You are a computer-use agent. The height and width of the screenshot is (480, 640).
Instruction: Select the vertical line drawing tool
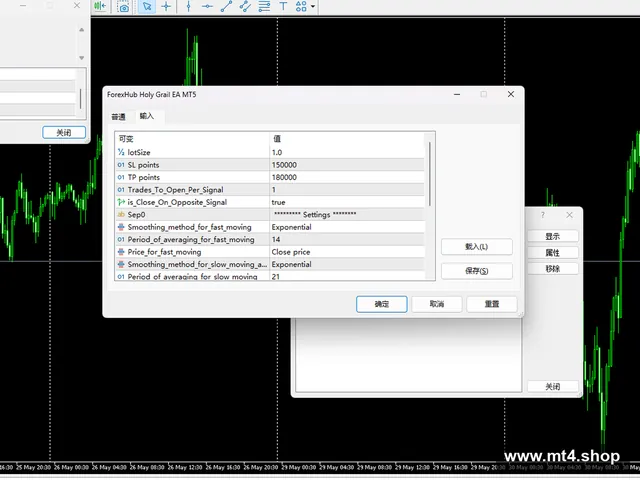point(189,6)
